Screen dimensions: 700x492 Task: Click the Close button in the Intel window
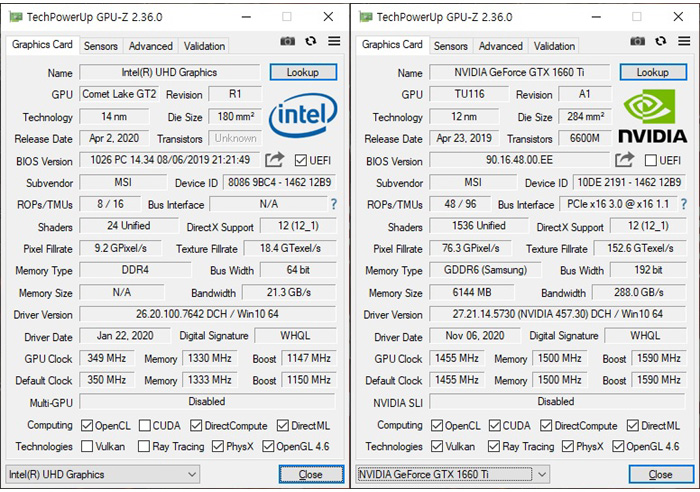click(x=311, y=474)
